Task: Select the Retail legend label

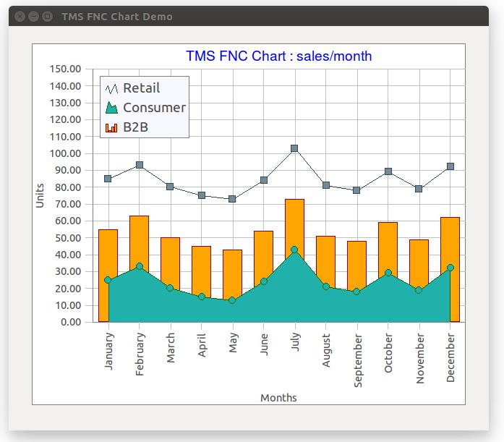Action: tap(142, 88)
